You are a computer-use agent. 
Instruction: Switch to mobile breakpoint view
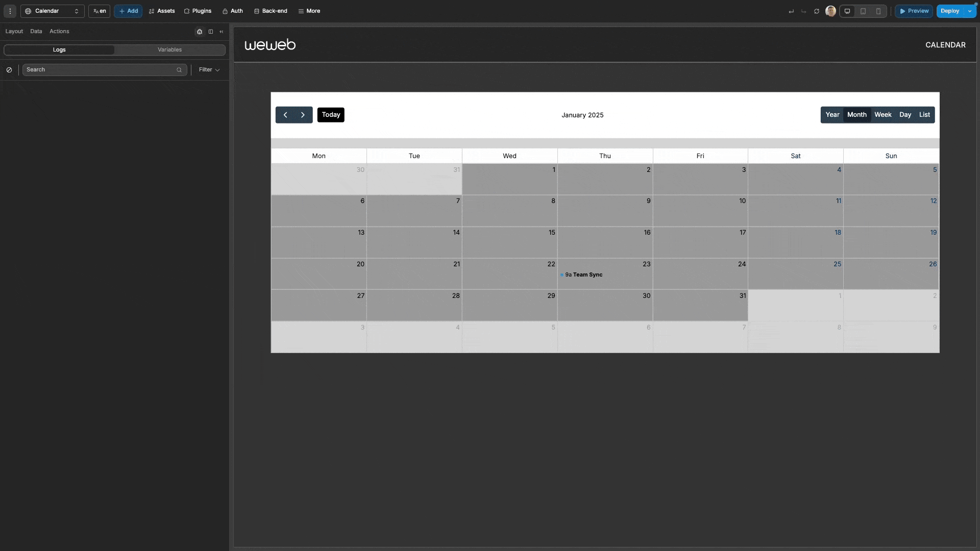click(878, 11)
